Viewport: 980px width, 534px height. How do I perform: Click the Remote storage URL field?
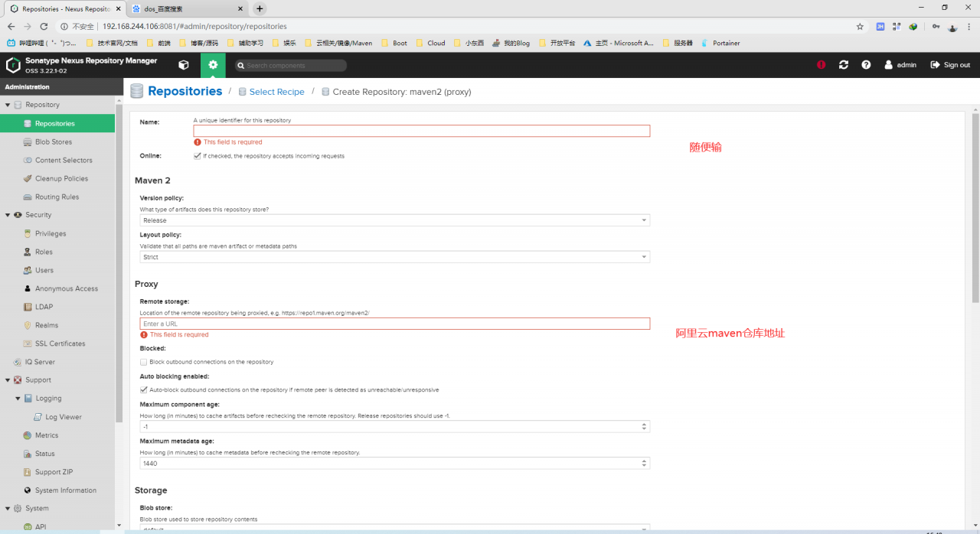(x=394, y=324)
